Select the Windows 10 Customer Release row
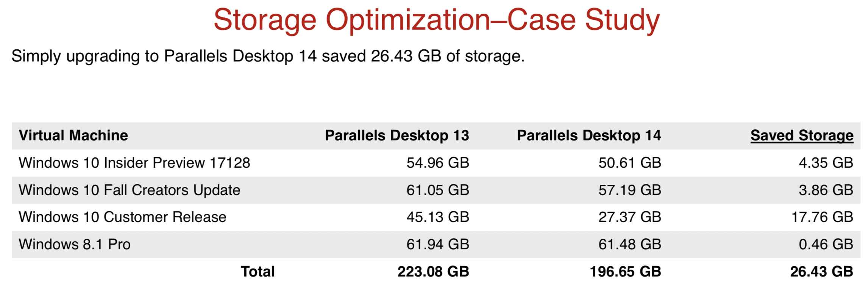The image size is (868, 289). [x=123, y=217]
